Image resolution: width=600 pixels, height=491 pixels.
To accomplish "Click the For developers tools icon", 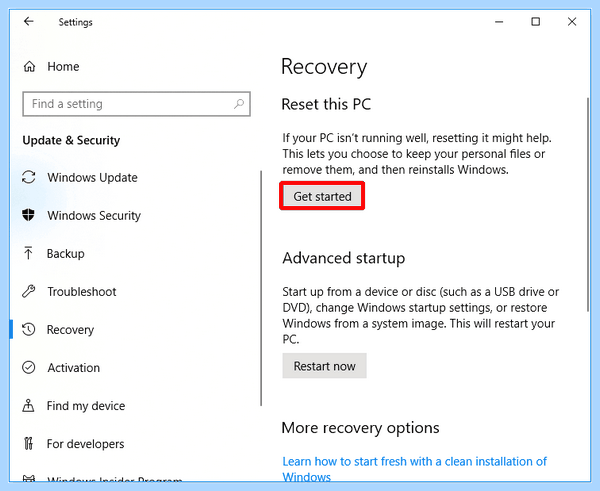I will coord(28,444).
